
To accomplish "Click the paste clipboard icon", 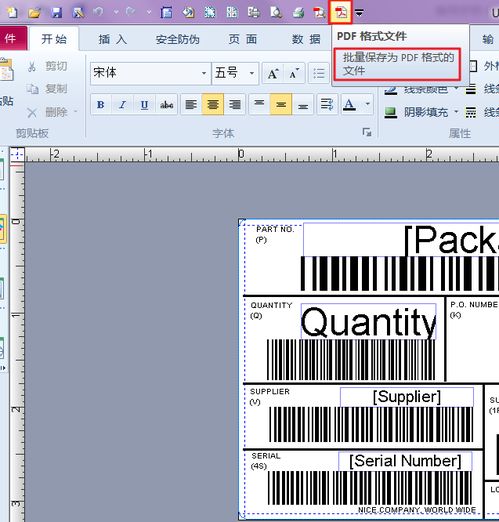I will pos(7,69).
